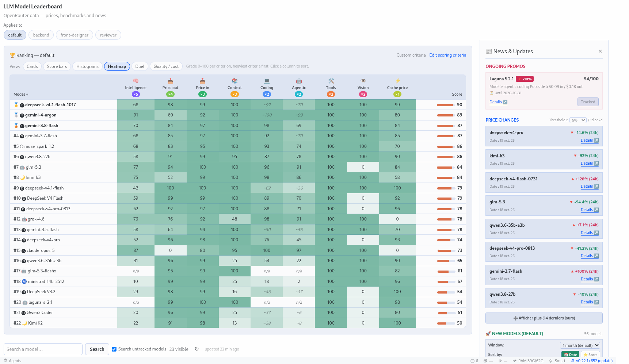This screenshot has width=629, height=364.
Task: Click the Price in column icon
Action: [202, 81]
